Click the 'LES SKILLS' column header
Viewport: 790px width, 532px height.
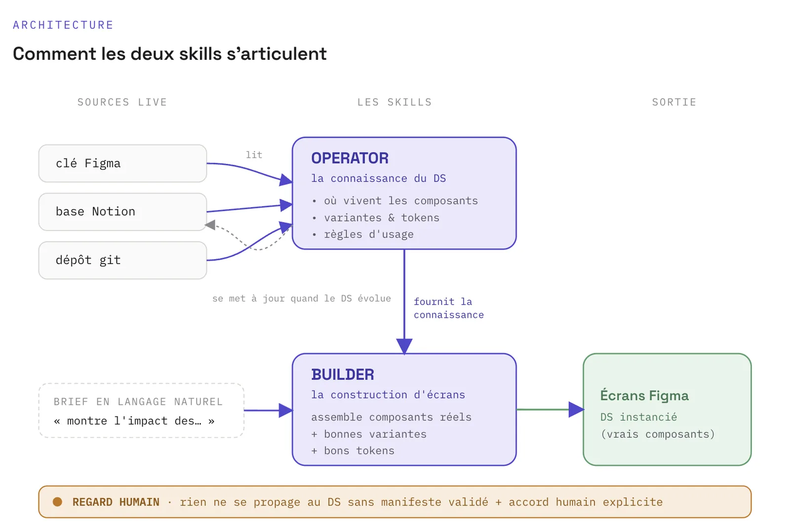pos(395,102)
